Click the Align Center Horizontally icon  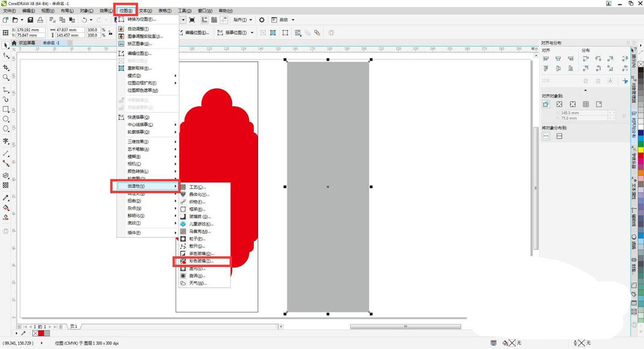click(559, 59)
